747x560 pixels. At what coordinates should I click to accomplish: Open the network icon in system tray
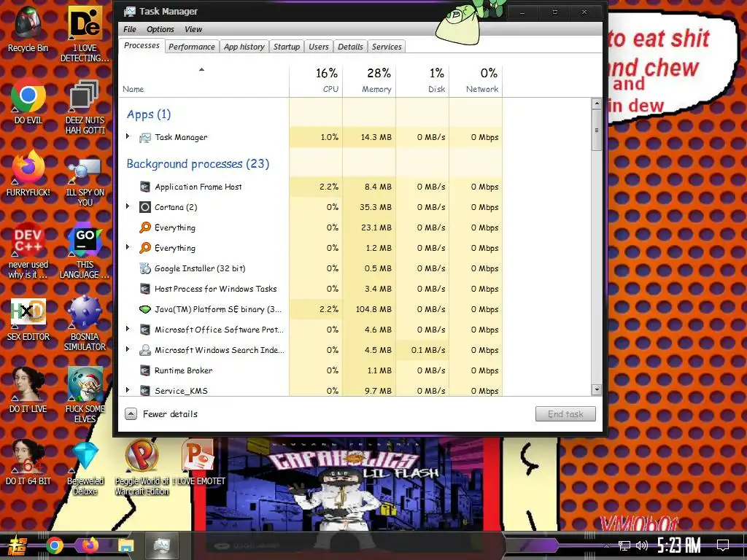tap(624, 545)
